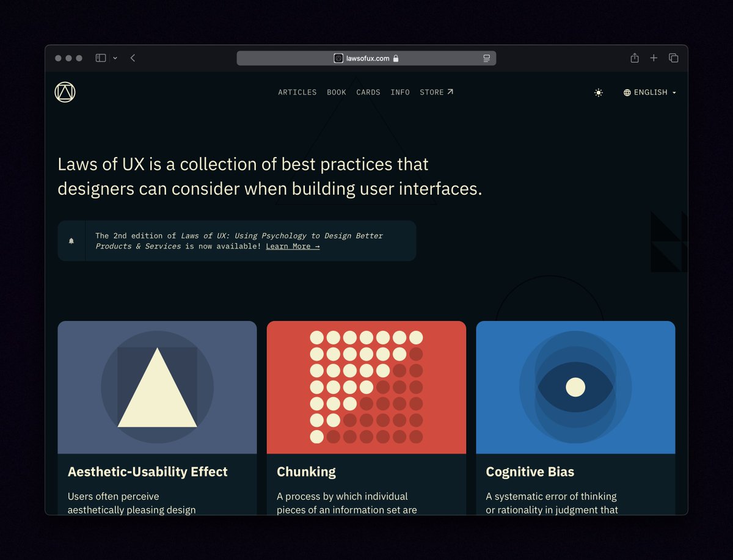
Task: Open the Chunking dots card image
Action: pyautogui.click(x=366, y=387)
